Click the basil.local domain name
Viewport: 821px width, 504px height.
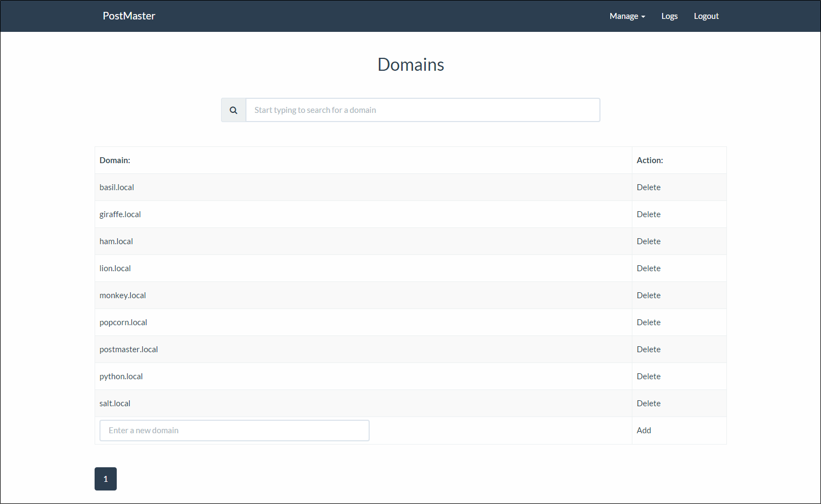click(117, 187)
